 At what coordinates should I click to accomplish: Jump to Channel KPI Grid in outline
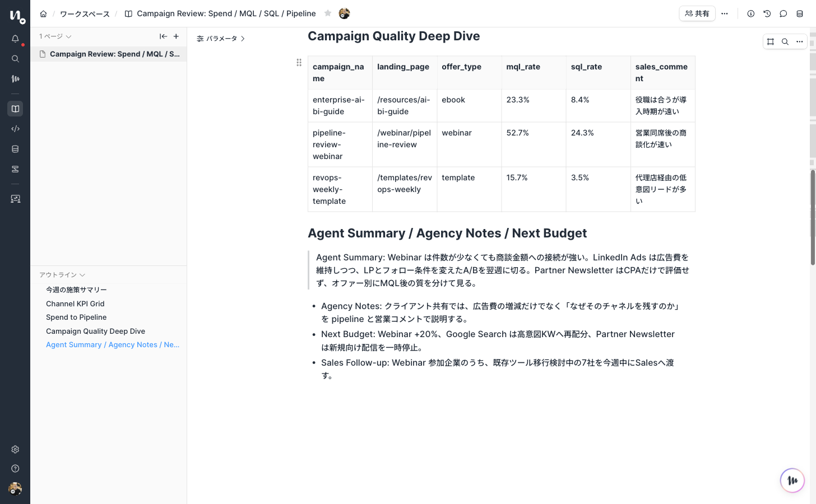[x=75, y=304]
